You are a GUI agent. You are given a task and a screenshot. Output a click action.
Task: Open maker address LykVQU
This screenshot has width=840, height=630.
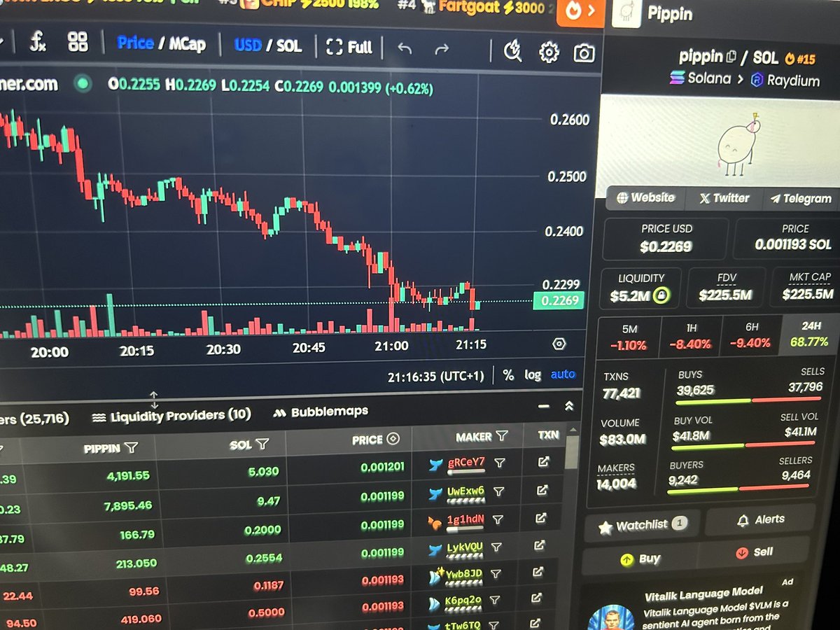click(x=465, y=547)
